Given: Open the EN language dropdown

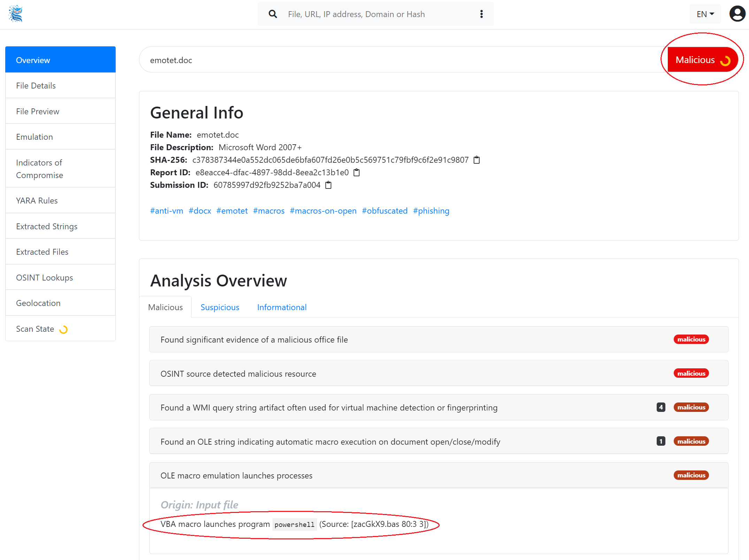Looking at the screenshot, I should (705, 14).
